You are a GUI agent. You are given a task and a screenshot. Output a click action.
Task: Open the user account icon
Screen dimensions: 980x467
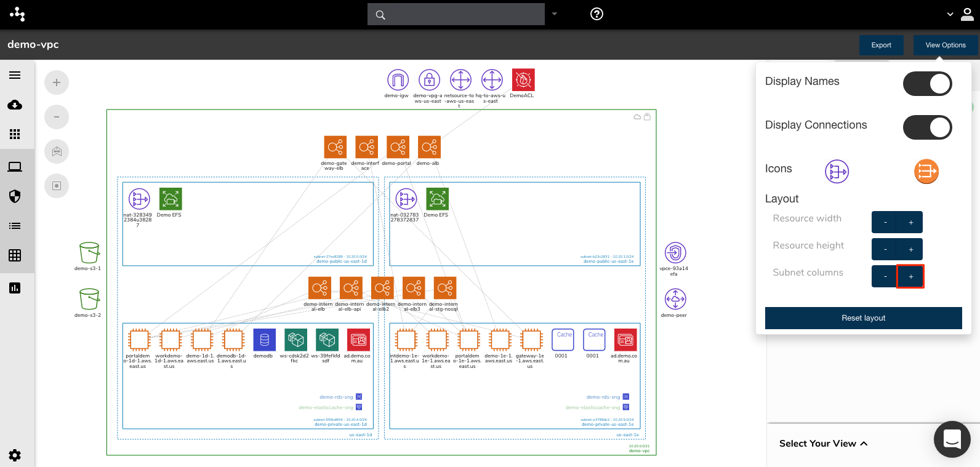point(967,14)
